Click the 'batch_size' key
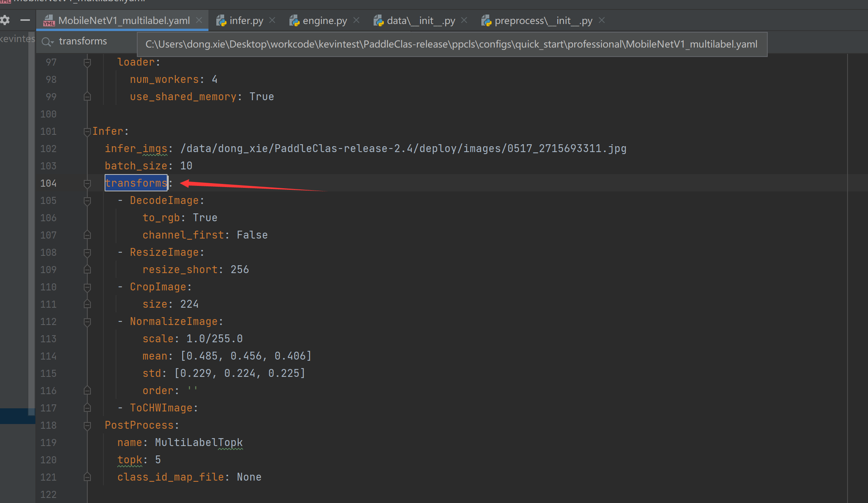Screen dimensions: 868x503 pos(136,166)
